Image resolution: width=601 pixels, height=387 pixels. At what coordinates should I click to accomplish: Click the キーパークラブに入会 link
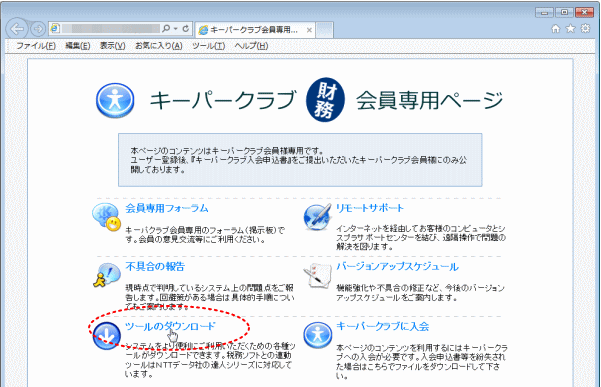point(382,326)
